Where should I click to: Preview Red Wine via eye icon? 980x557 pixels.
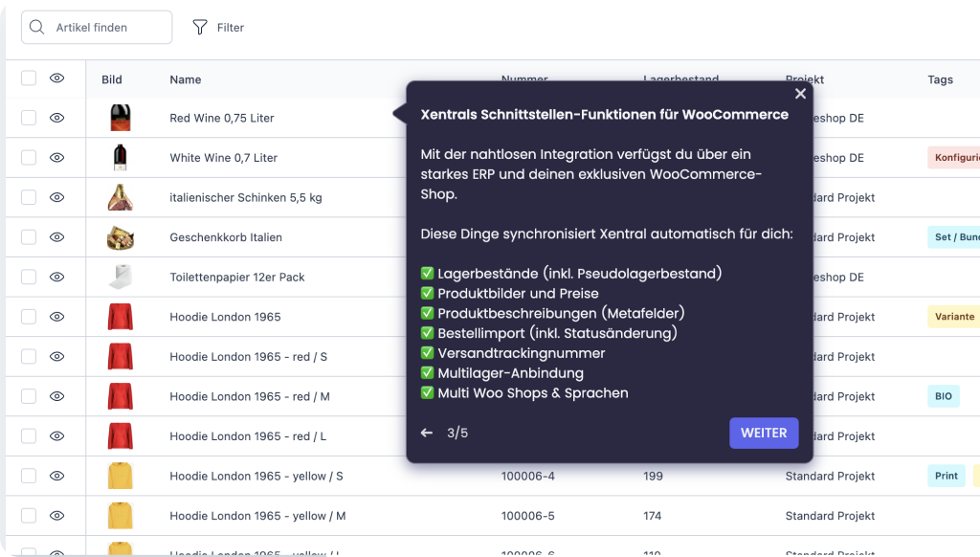coord(56,118)
